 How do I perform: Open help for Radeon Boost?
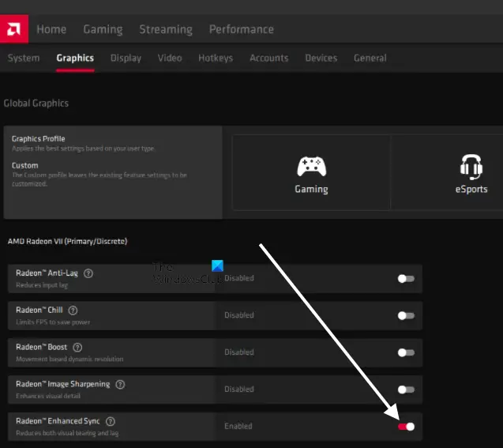point(77,347)
